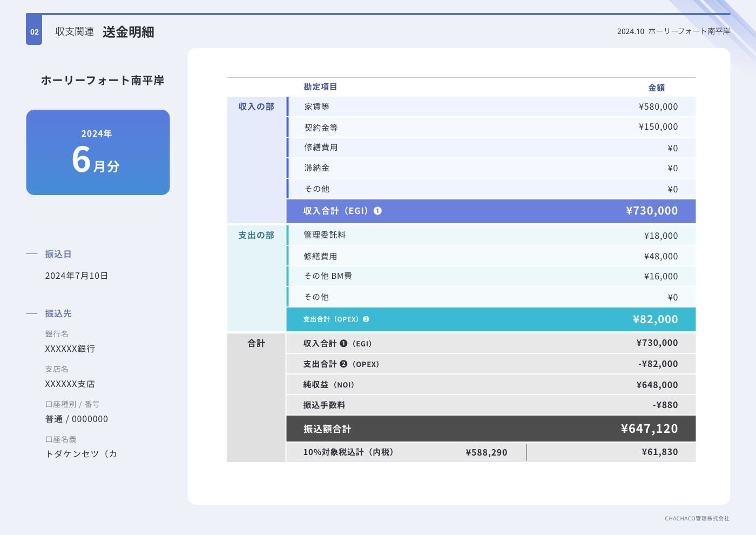The image size is (756, 535).
Task: Click circled 2 icon in the 合計 section
Action: [343, 364]
